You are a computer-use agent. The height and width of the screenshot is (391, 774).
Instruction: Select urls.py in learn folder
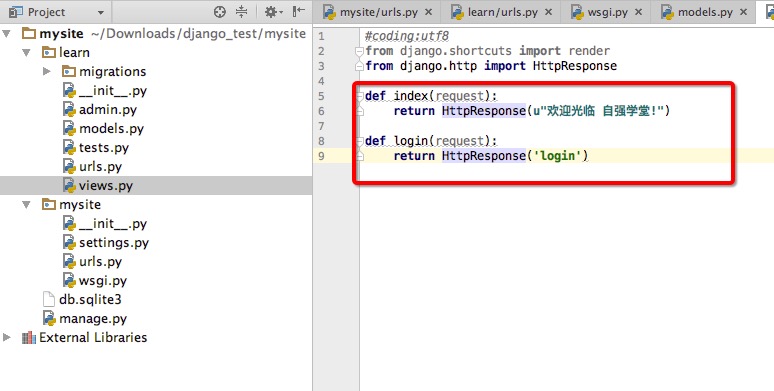100,166
